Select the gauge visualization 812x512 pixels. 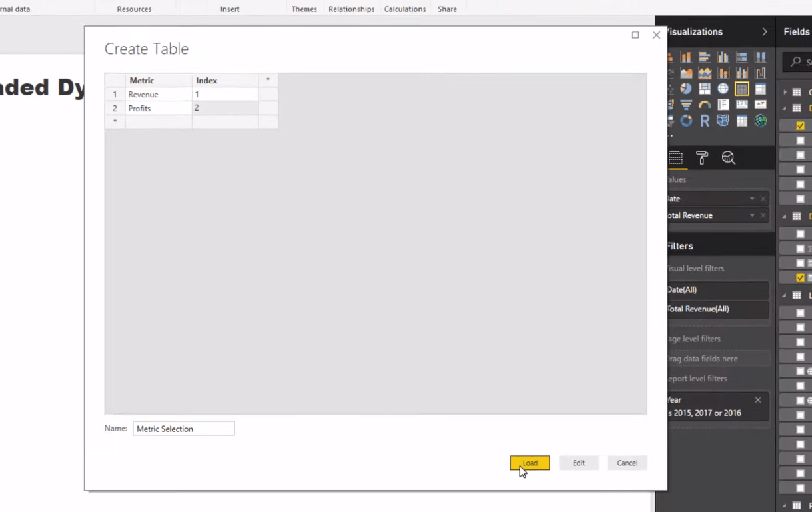[705, 104]
